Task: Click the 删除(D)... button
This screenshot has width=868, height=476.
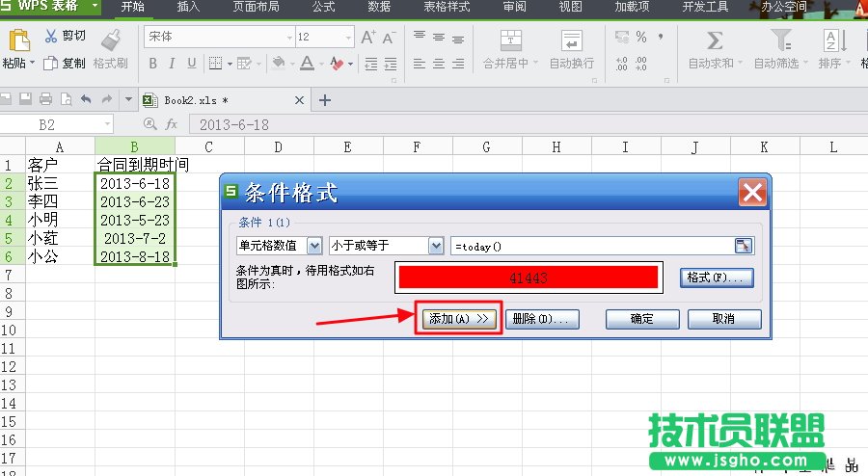Action: click(542, 319)
